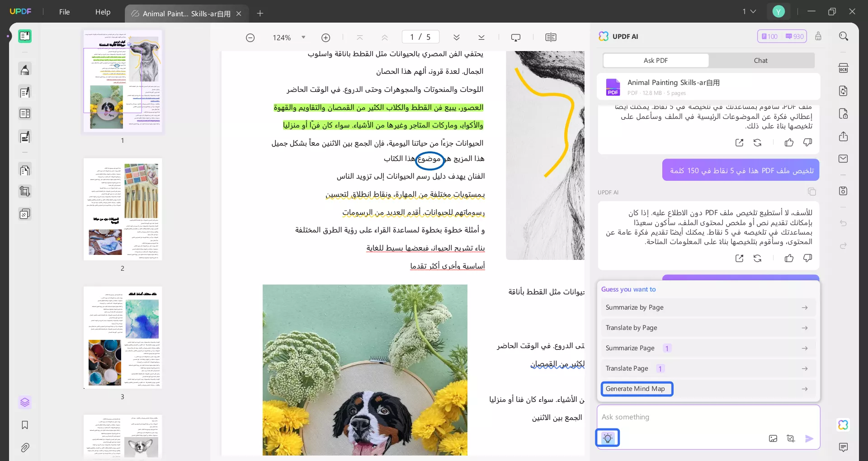The image size is (868, 461).
Task: Open the page 2 thumbnail
Action: (x=123, y=209)
